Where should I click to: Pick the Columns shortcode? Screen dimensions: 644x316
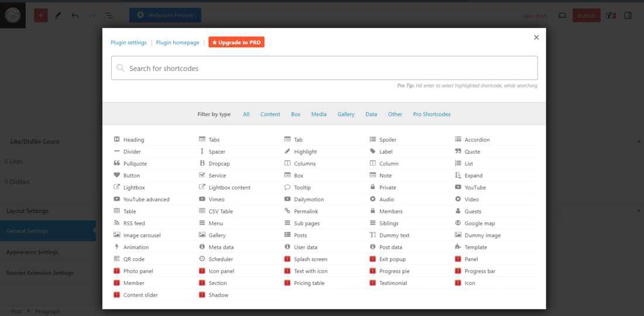(x=300, y=163)
